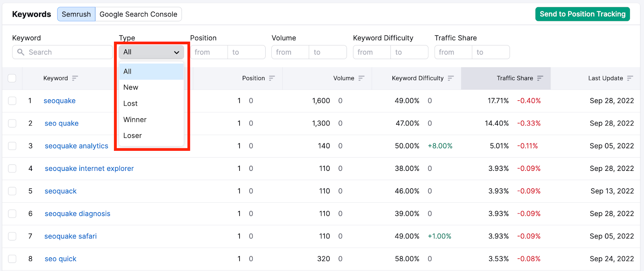Open the seoquake diagnosis keyword link
This screenshot has width=644, height=271.
coord(77,214)
